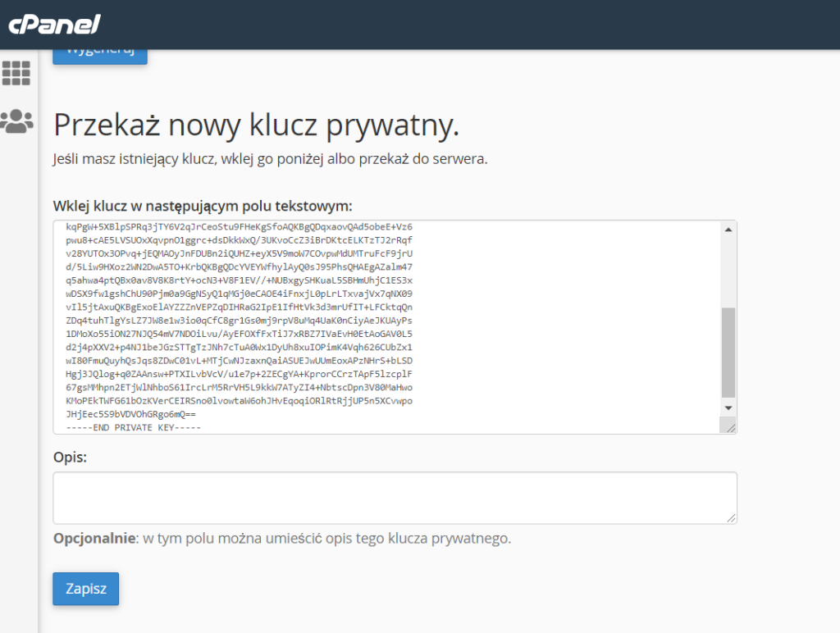Click the key textarea scroll down arrow
The width and height of the screenshot is (840, 633).
coord(728,408)
